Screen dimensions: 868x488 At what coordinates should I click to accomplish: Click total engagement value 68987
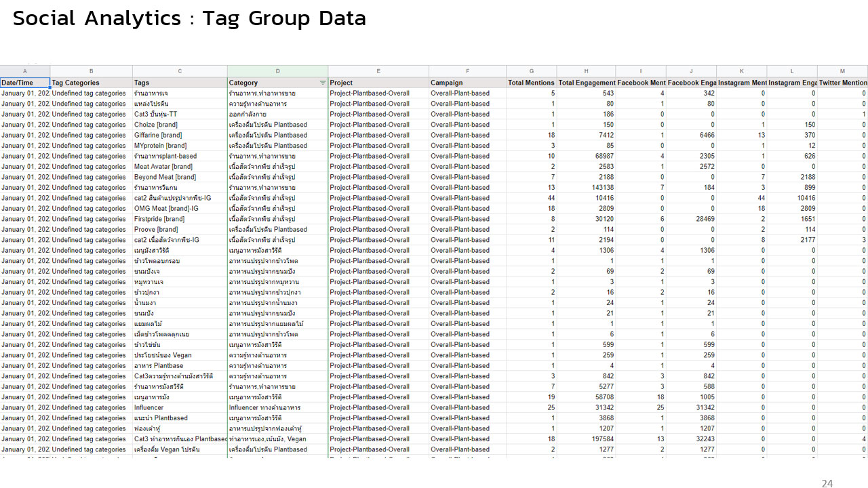tap(587, 156)
